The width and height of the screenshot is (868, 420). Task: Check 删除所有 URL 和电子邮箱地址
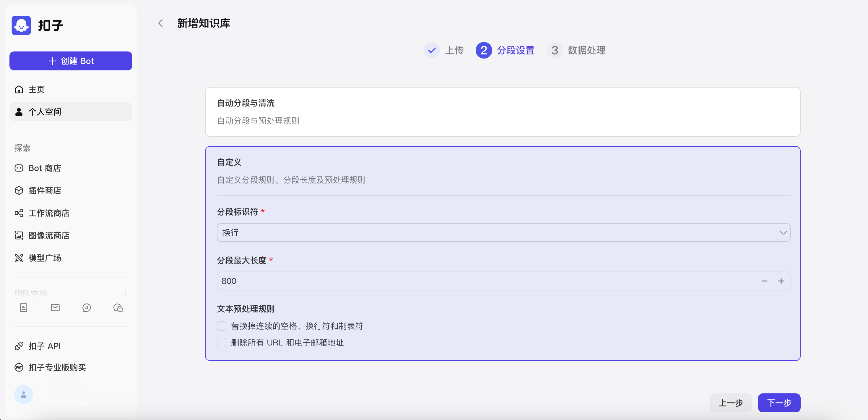[221, 343]
